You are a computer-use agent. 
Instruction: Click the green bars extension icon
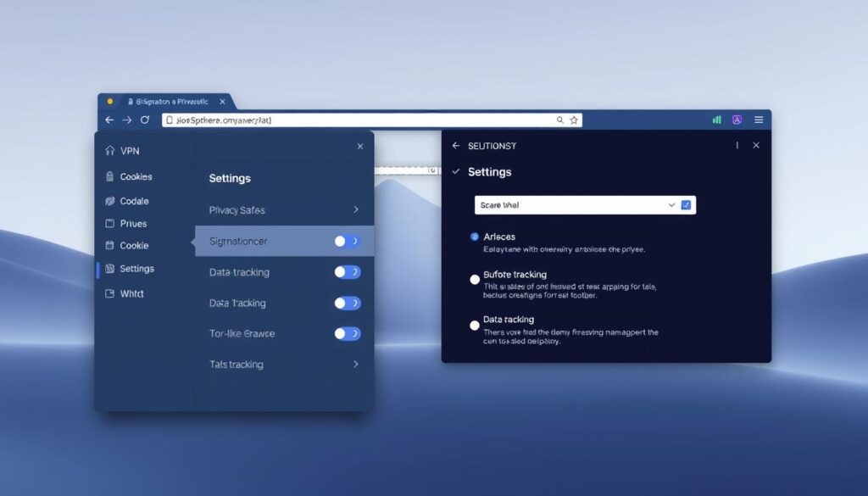[x=717, y=120]
